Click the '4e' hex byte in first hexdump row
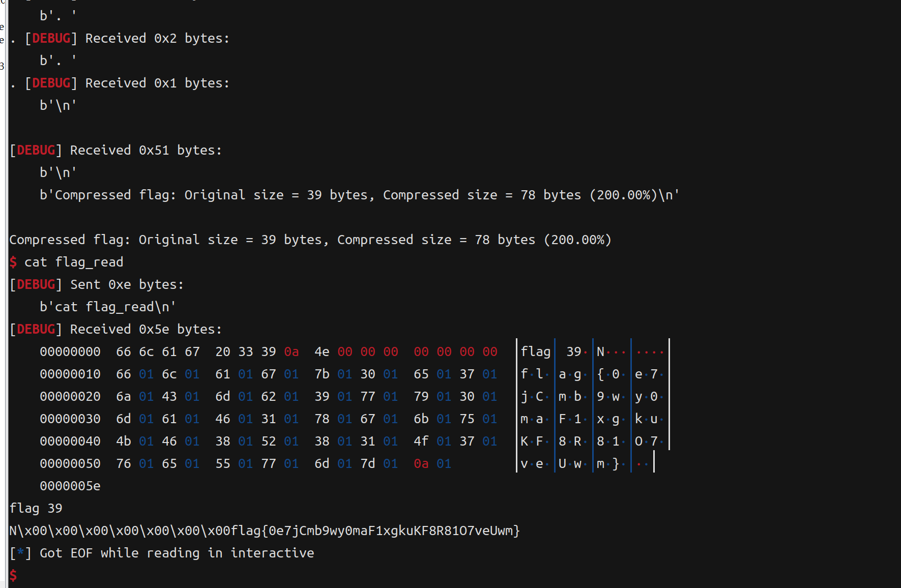This screenshot has width=901, height=588. tap(322, 351)
